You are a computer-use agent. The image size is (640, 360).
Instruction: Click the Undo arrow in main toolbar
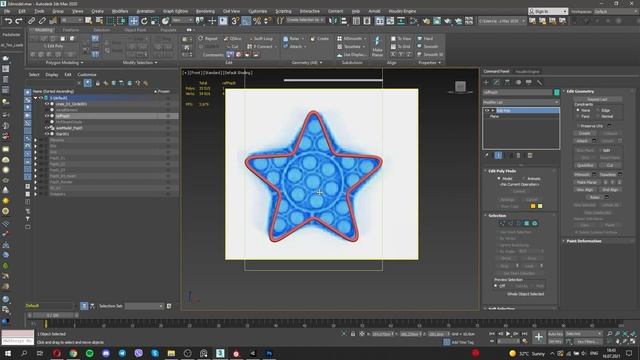[8, 21]
